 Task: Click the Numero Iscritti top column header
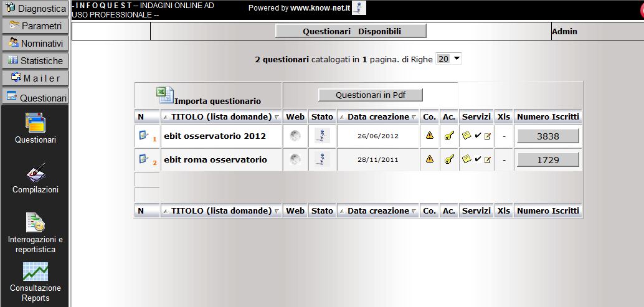548,117
